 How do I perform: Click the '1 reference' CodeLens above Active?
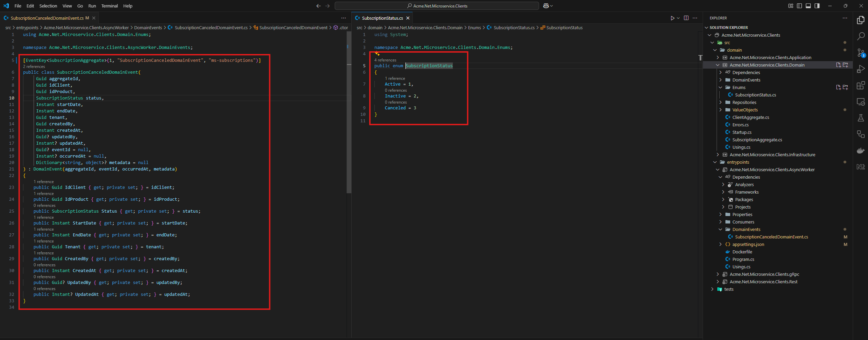(395, 78)
